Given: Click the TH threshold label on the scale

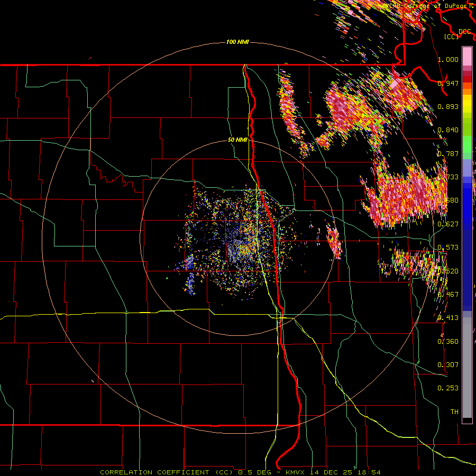Looking at the screenshot, I should click(x=454, y=412).
